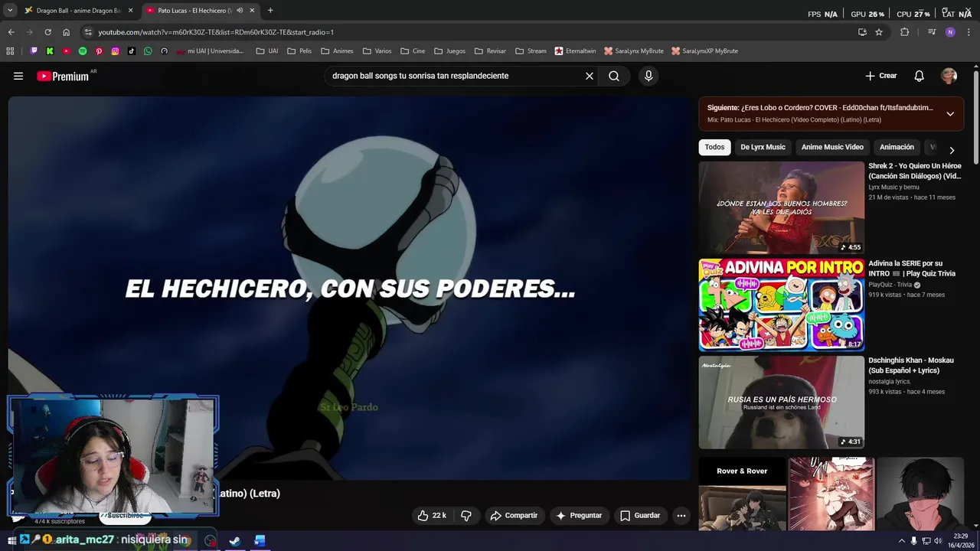Screen dimensions: 980x551
Task: Show more filter chips with right arrow
Action: [952, 150]
